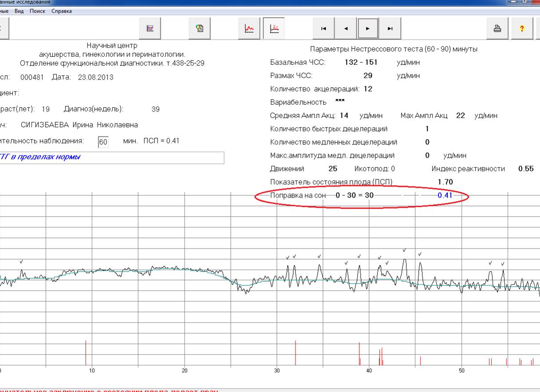Screen dimensions: 540x392
Task: Open the Вид menu
Action: click(20, 11)
